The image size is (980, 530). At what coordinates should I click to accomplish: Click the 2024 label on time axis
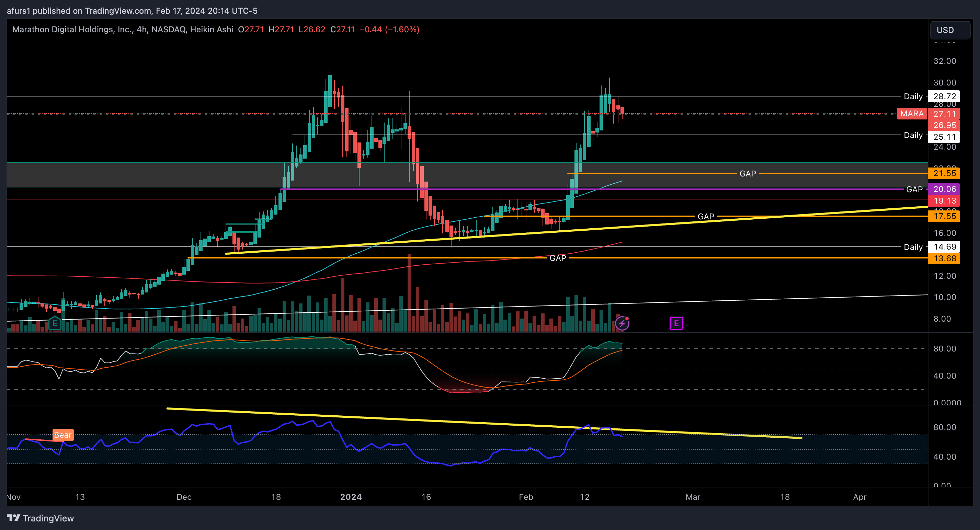pos(351,497)
